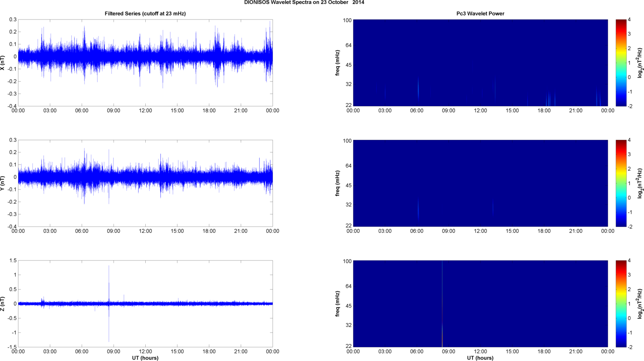Click the 32 frequency tick of X wavelet plot
This screenshot has height=361, width=644.
click(348, 85)
